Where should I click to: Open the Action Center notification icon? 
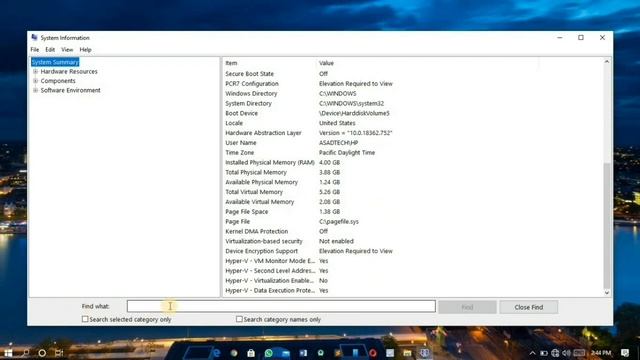[x=625, y=353]
